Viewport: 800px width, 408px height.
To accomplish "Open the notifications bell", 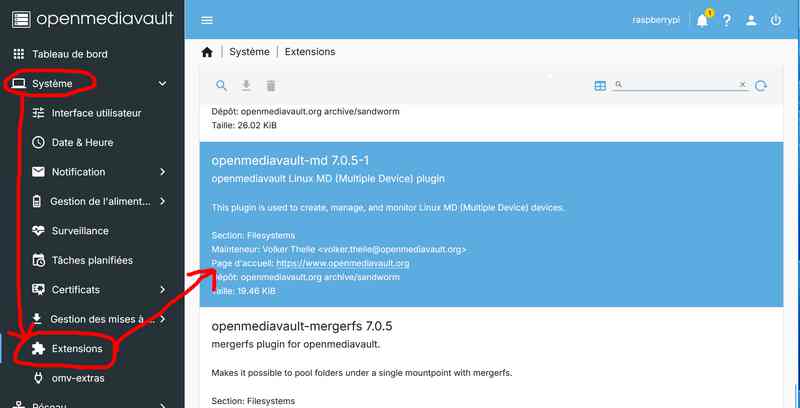I will pos(703,20).
